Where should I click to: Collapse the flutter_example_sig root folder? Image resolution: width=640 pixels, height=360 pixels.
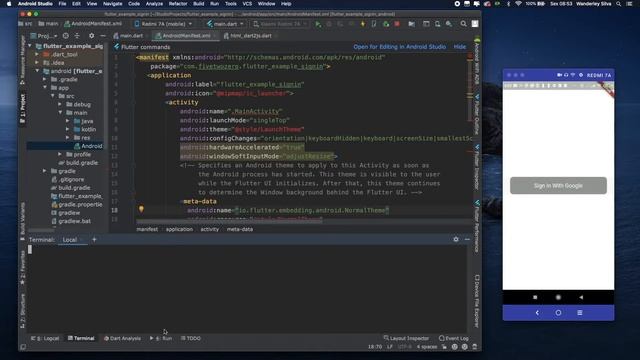click(30, 46)
